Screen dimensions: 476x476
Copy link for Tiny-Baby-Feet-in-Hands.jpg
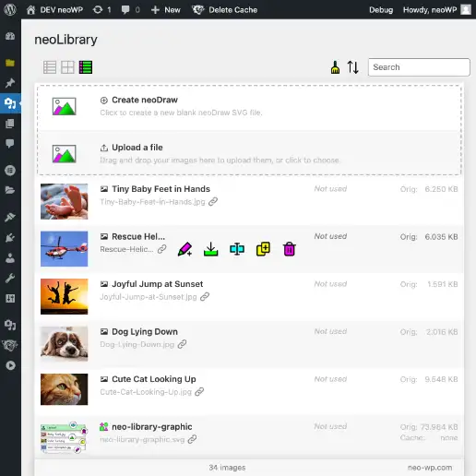coord(213,202)
